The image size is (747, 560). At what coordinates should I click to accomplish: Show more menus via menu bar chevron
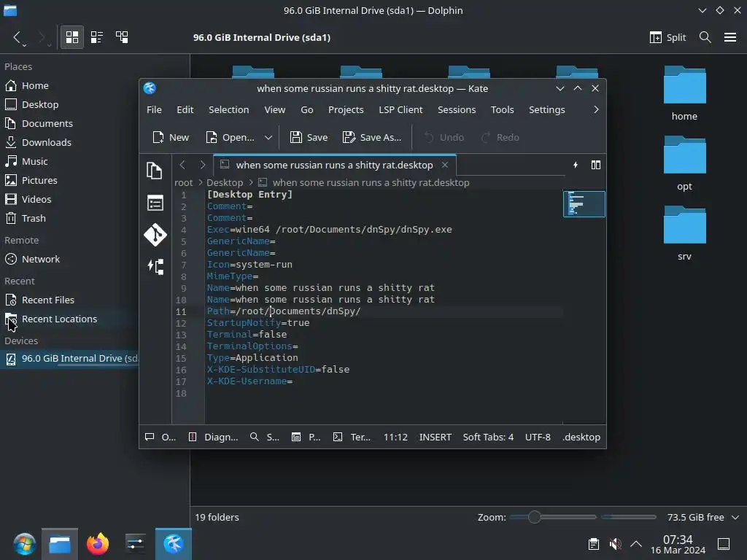click(x=596, y=109)
